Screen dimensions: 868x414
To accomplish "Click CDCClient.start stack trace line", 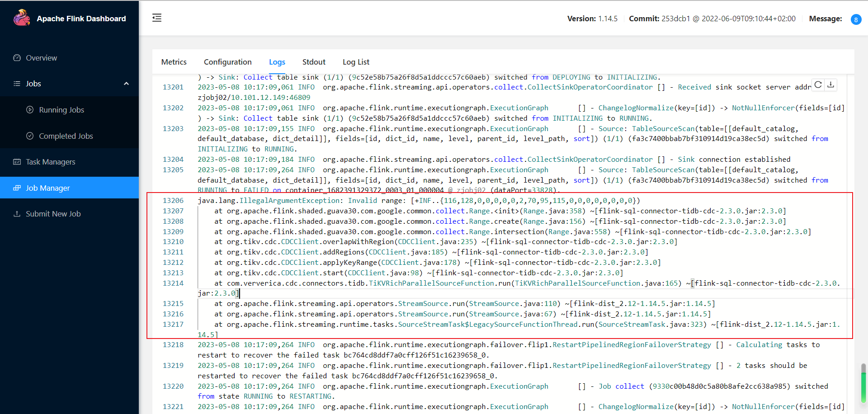I will 419,273.
